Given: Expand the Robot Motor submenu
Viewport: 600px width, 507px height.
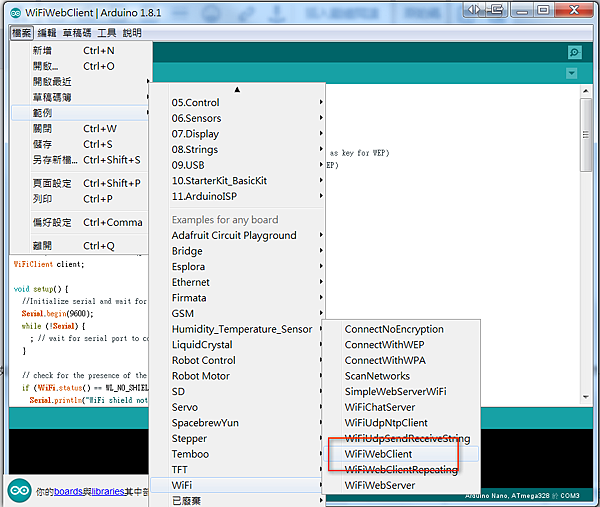Looking at the screenshot, I should pos(237,376).
